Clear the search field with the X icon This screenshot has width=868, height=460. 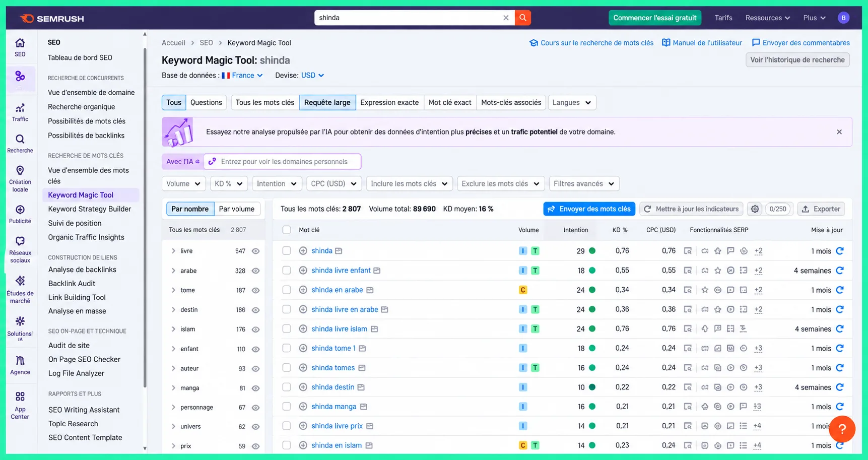[x=506, y=18]
